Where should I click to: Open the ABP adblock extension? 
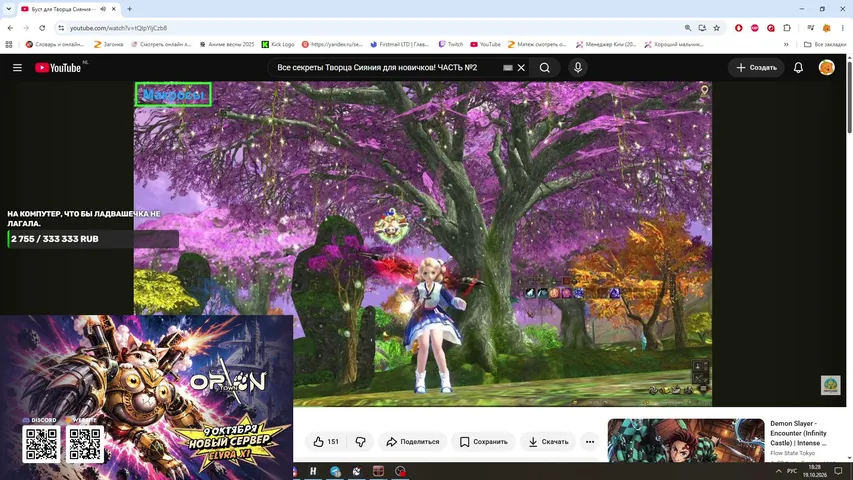tap(755, 28)
